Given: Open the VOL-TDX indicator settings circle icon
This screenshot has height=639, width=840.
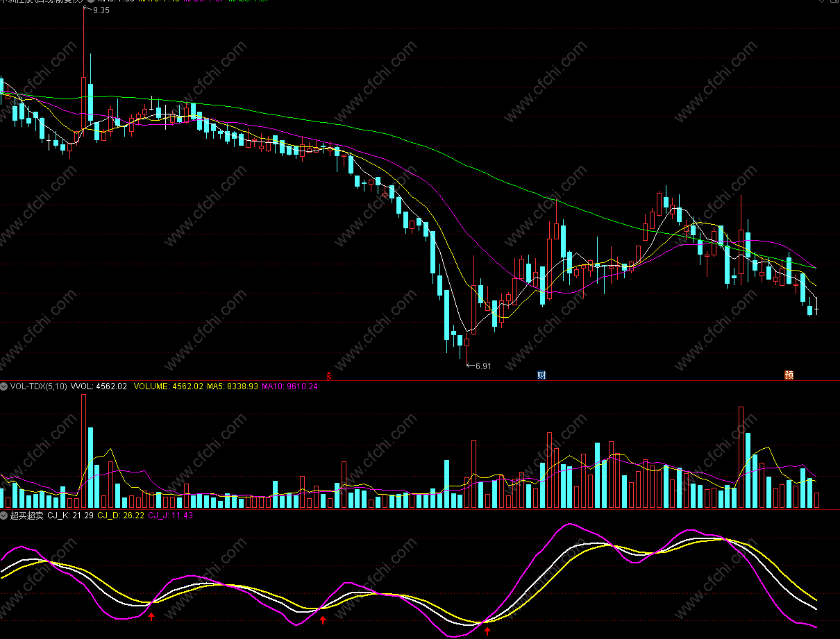Looking at the screenshot, I should [4, 386].
